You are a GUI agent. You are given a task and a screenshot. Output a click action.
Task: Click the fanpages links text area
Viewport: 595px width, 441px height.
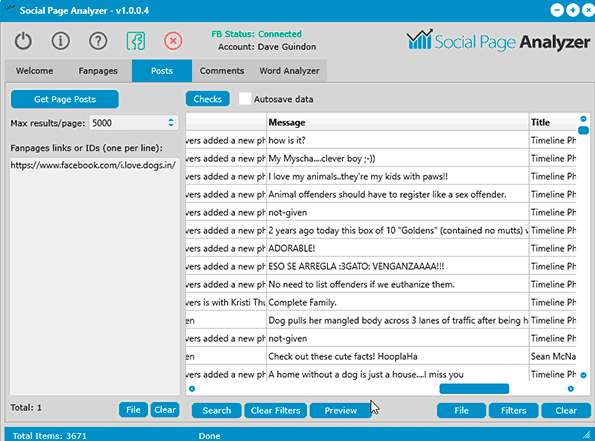coord(94,276)
